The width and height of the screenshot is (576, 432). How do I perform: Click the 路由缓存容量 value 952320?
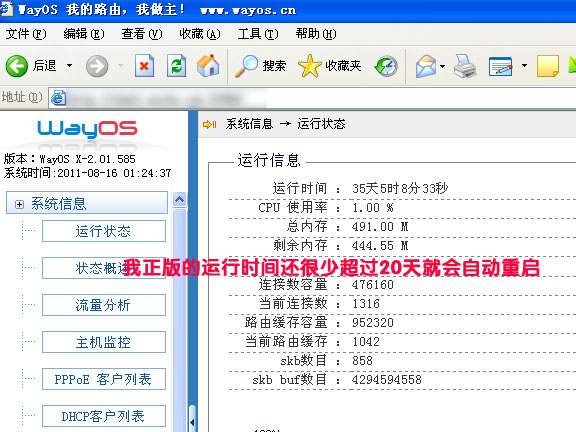(372, 323)
